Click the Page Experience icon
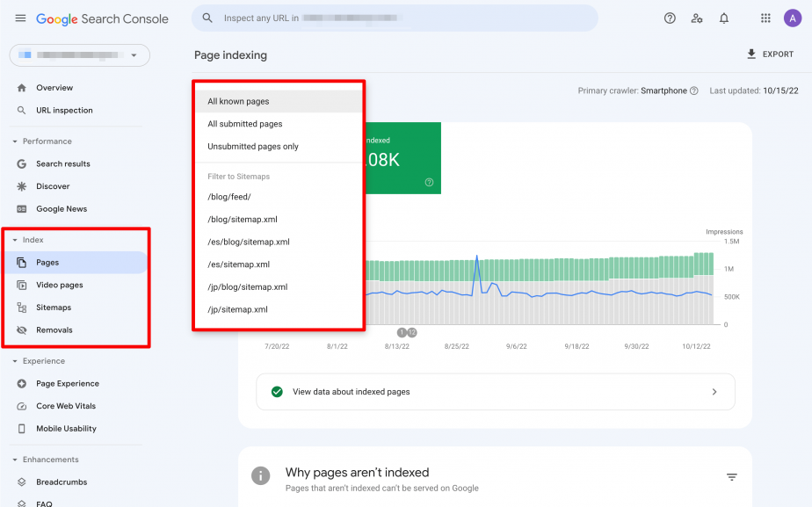 [x=21, y=384]
